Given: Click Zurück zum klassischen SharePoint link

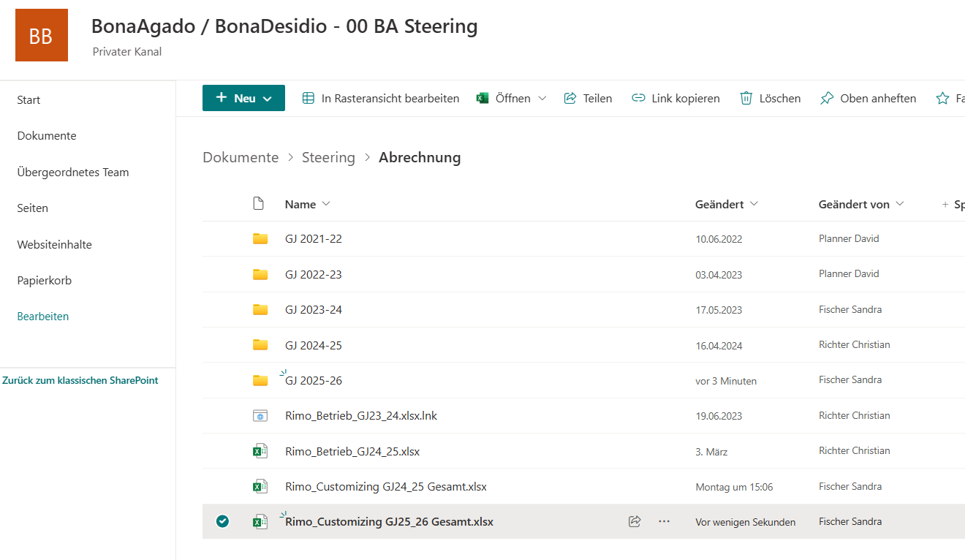Looking at the screenshot, I should coord(80,380).
